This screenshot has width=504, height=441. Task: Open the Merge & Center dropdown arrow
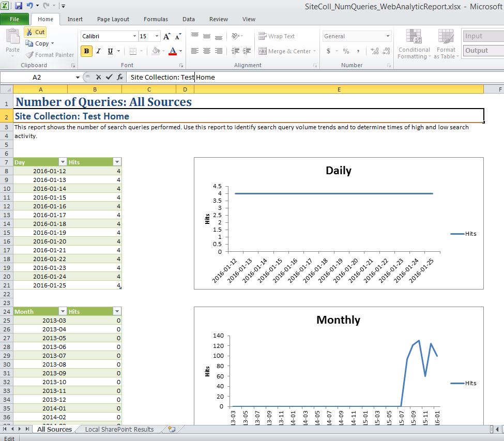(x=314, y=51)
